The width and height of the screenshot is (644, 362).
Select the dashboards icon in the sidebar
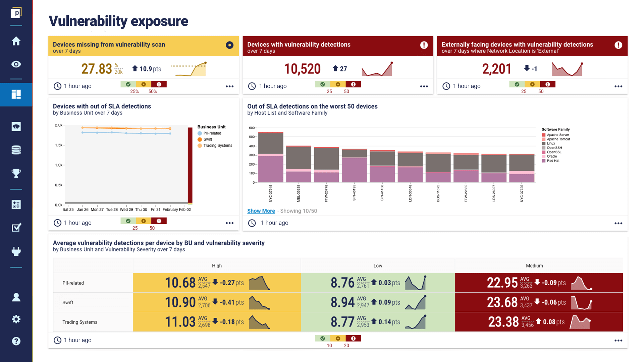pos(16,95)
